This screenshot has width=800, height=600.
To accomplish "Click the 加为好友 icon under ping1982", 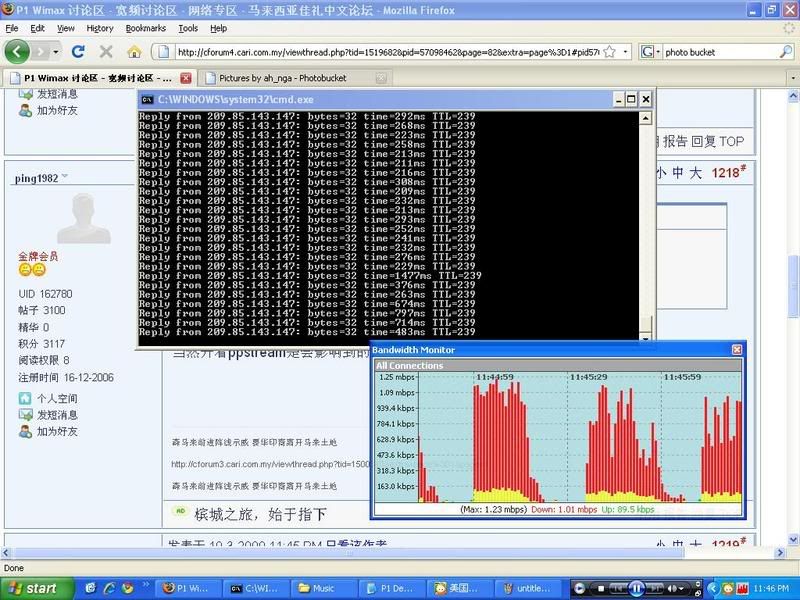I will tap(25, 431).
